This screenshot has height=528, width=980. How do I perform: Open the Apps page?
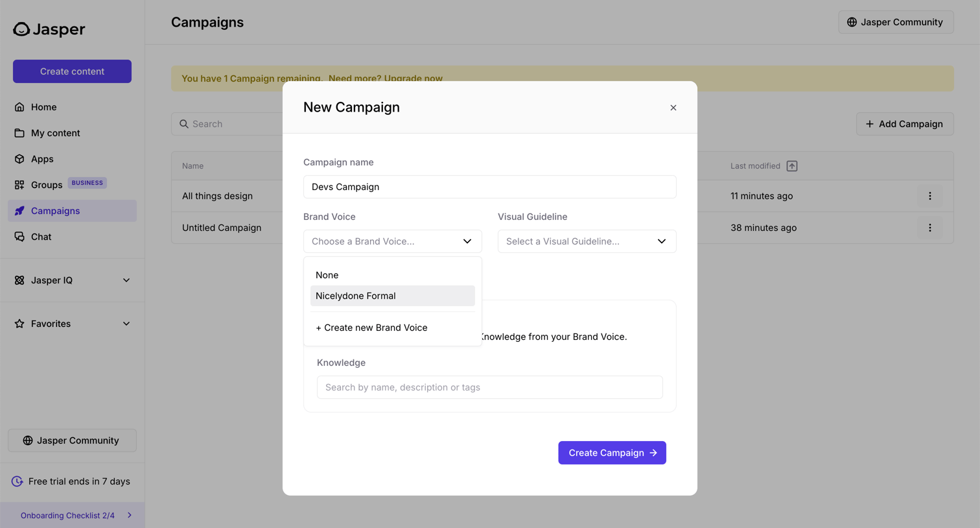72,159
